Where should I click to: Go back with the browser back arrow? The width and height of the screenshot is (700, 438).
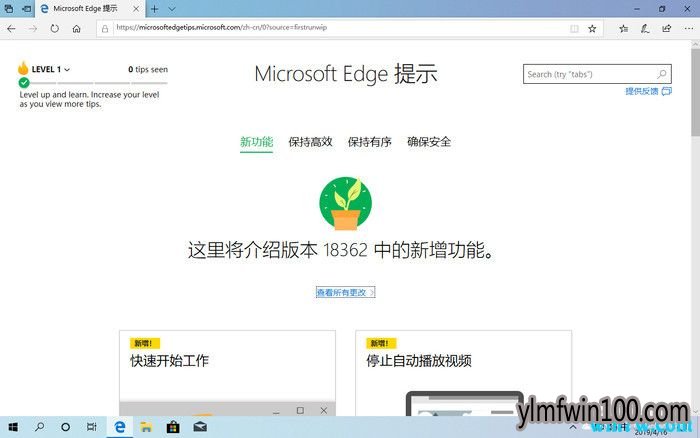tap(11, 29)
